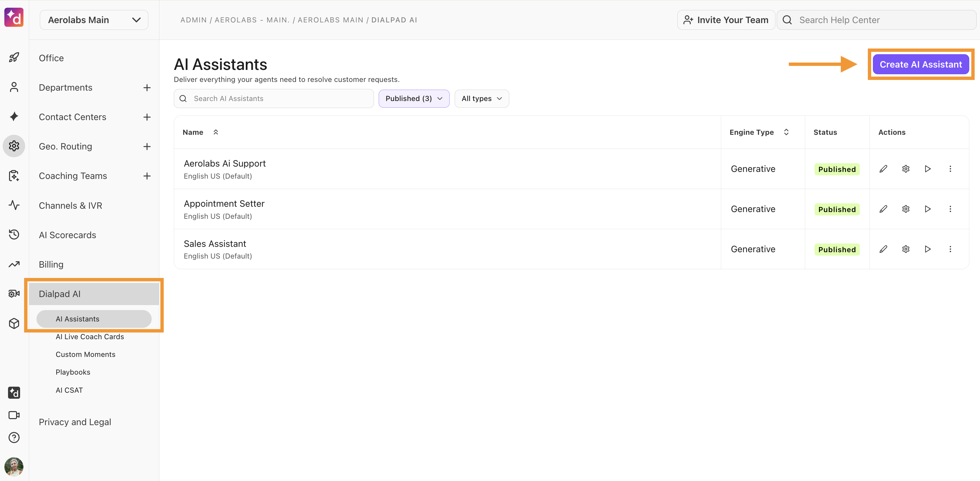The width and height of the screenshot is (980, 481).
Task: Click the Invite Your Team button
Action: [726, 20]
